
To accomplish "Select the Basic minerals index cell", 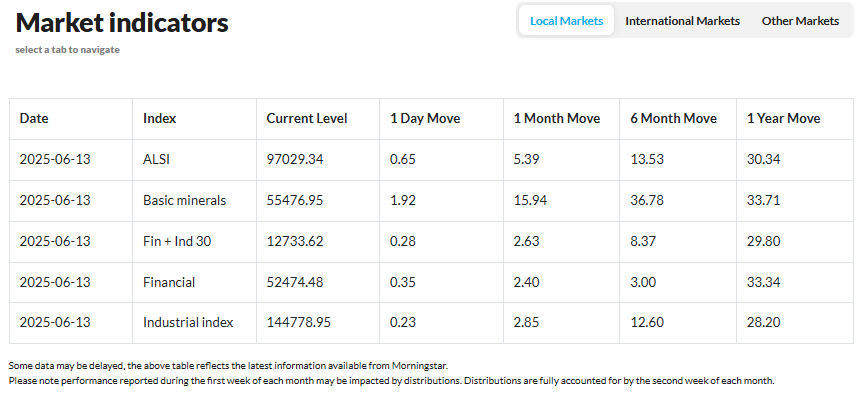I will tap(194, 201).
